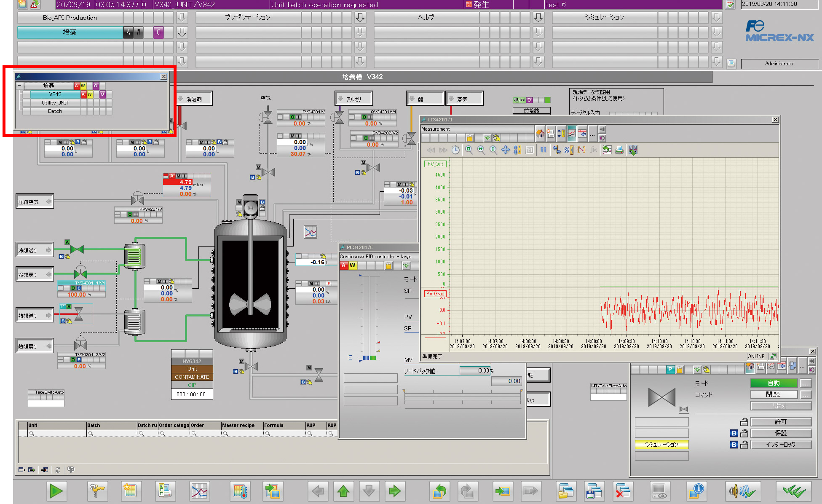Image resolution: width=822 pixels, height=504 pixels.
Task: Click vertical zoom magnifier in trend toolbar
Action: pyautogui.click(x=493, y=150)
